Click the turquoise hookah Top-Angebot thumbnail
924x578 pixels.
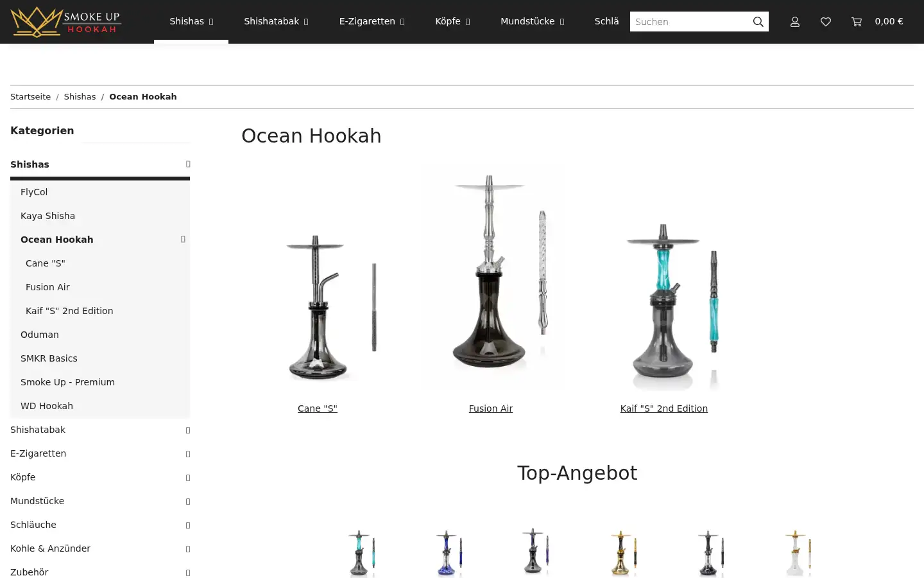pyautogui.click(x=361, y=552)
